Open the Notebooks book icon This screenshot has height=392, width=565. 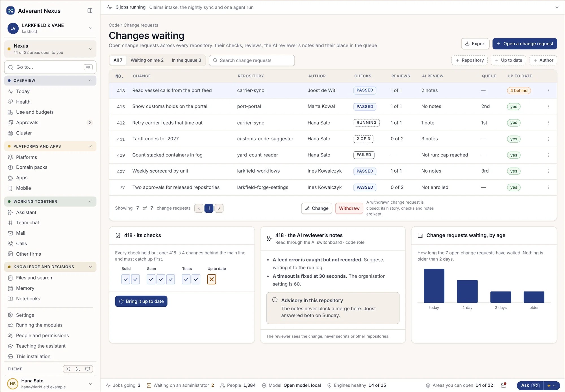pyautogui.click(x=10, y=299)
